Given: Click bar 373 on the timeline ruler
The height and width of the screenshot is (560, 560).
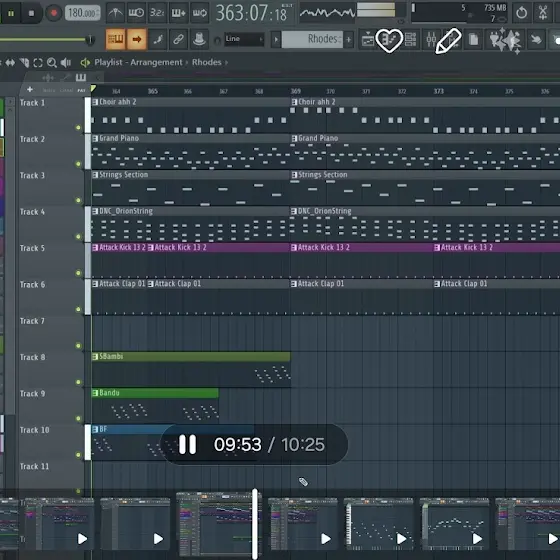Looking at the screenshot, I should pyautogui.click(x=439, y=91).
